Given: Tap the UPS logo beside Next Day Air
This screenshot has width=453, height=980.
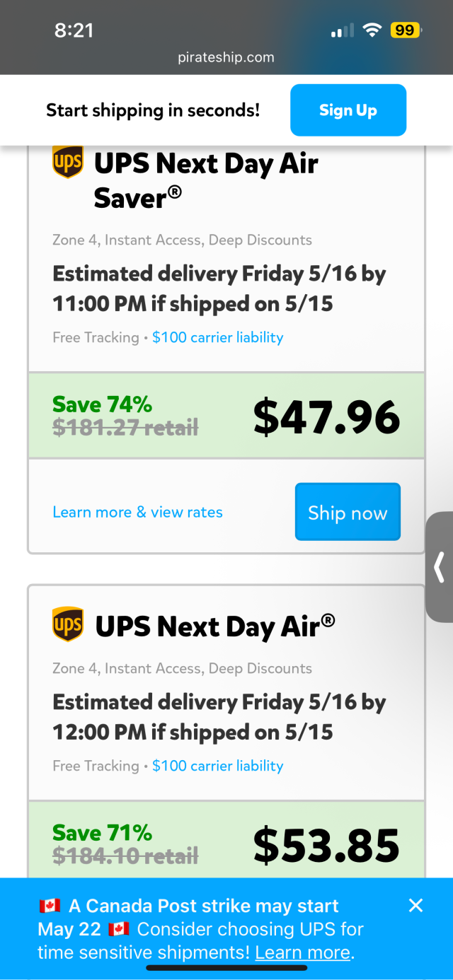Looking at the screenshot, I should click(x=67, y=624).
